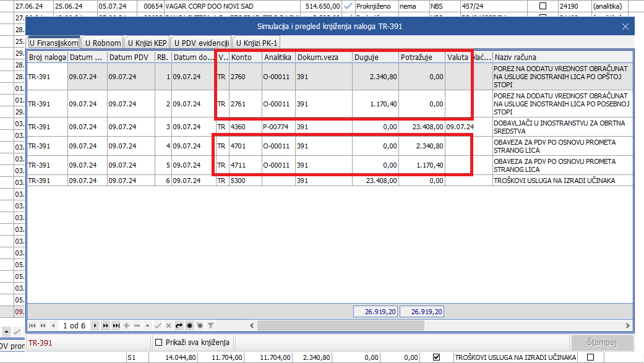This screenshot has width=644, height=363.
Task: Click the Štampaj print button
Action: [601, 343]
